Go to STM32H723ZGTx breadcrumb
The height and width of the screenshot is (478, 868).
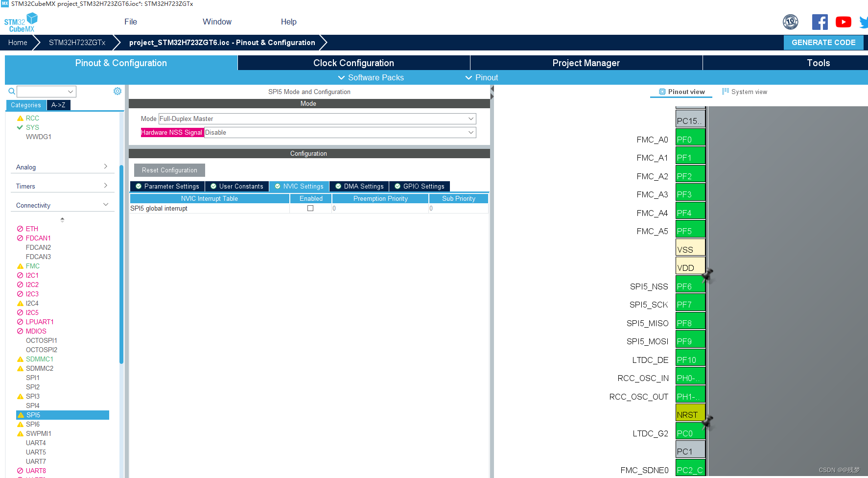(x=77, y=43)
